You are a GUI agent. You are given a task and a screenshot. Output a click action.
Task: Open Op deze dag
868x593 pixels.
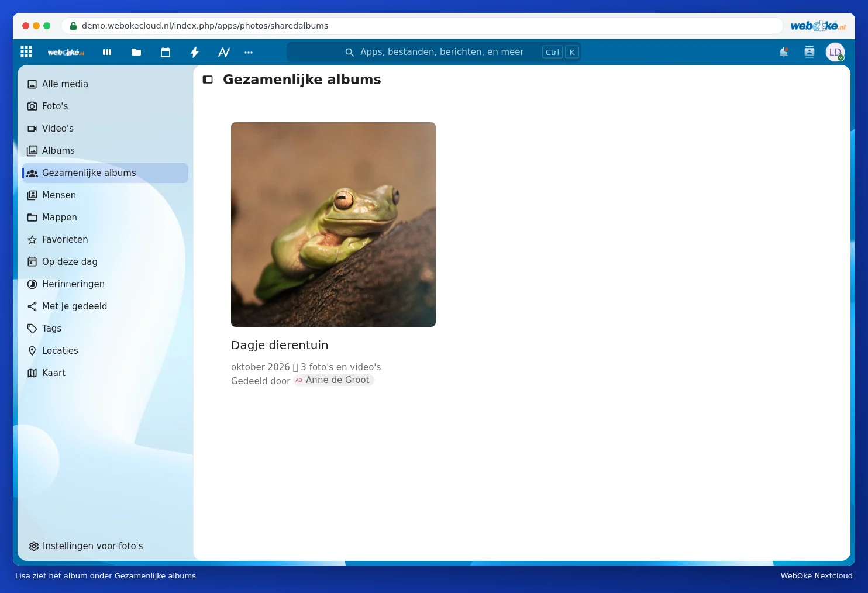(x=105, y=262)
